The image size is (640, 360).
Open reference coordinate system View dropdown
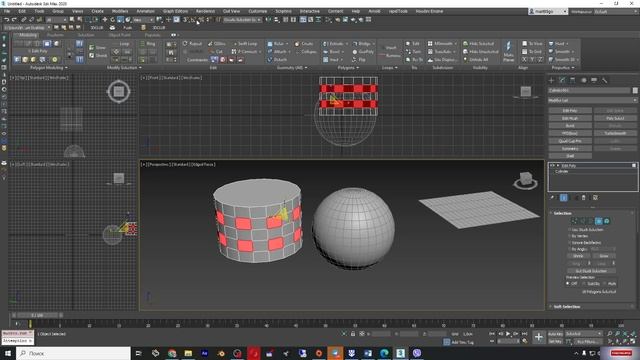[143, 20]
